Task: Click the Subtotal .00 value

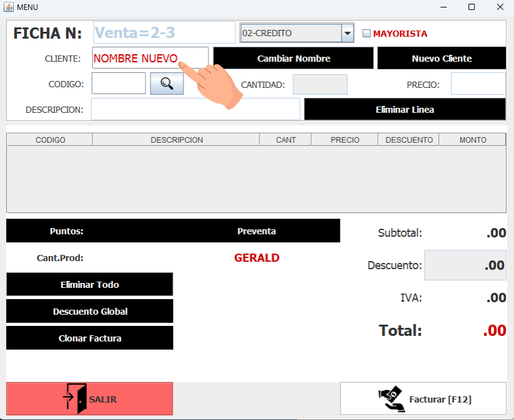Action: tap(497, 233)
